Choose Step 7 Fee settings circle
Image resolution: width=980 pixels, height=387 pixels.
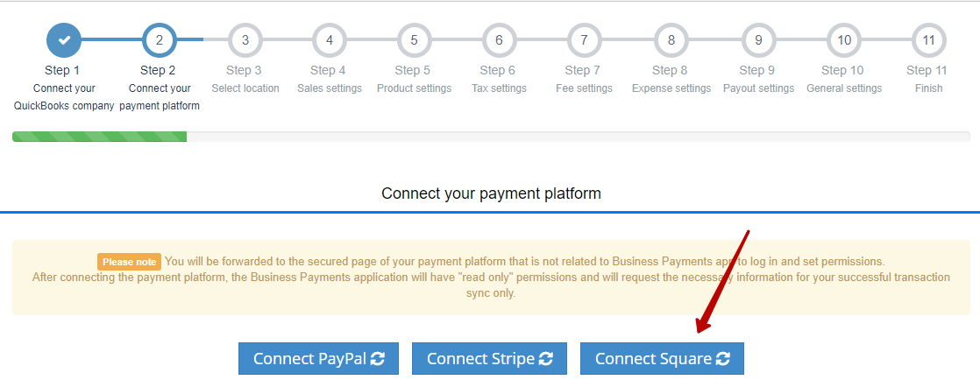[584, 40]
